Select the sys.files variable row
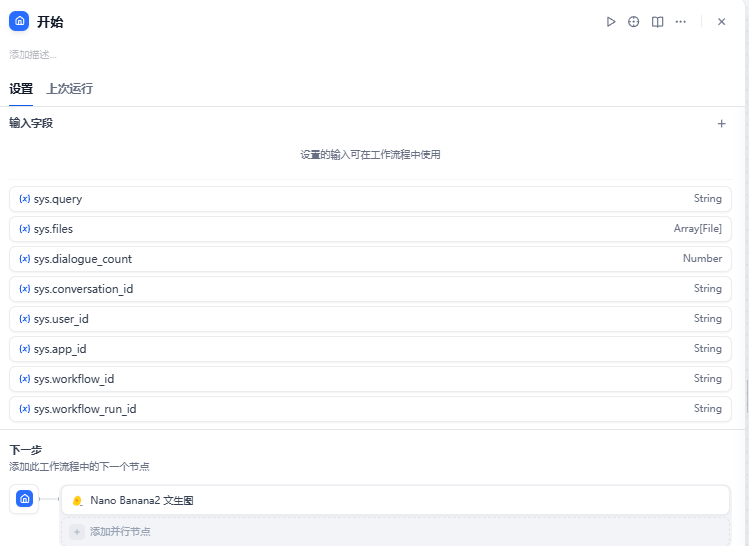 (x=370, y=229)
